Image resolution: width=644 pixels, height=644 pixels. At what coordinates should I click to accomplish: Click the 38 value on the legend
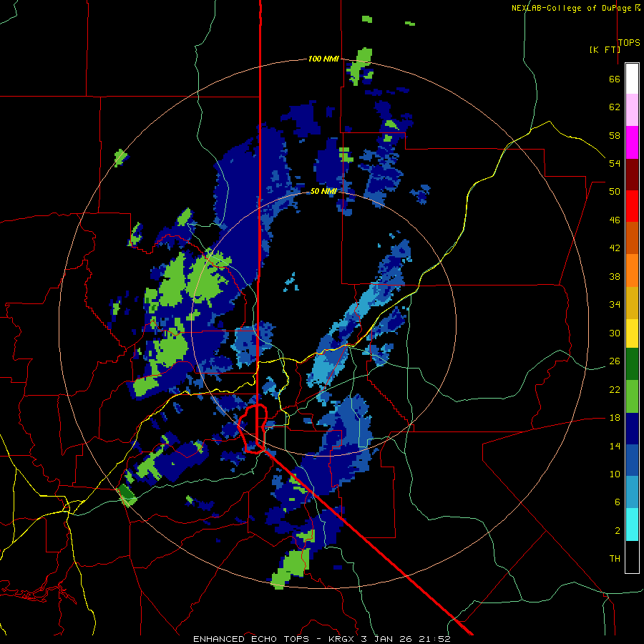point(615,276)
